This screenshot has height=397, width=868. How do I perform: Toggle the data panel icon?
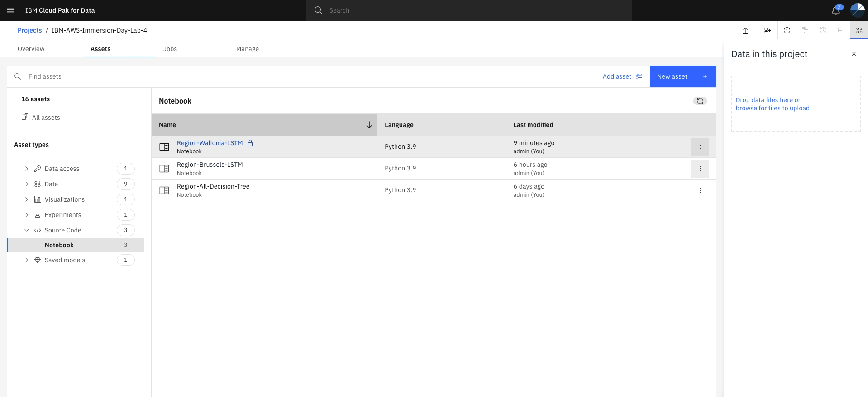pos(859,30)
